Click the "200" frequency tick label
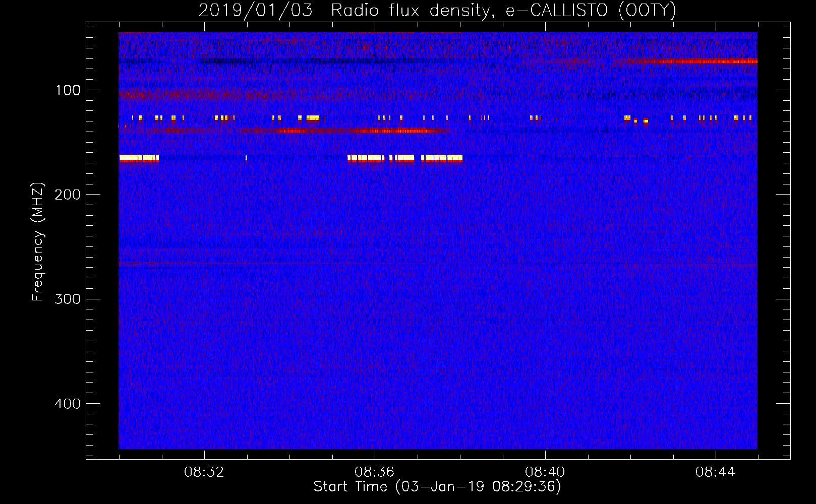The height and width of the screenshot is (504, 816). pos(68,195)
